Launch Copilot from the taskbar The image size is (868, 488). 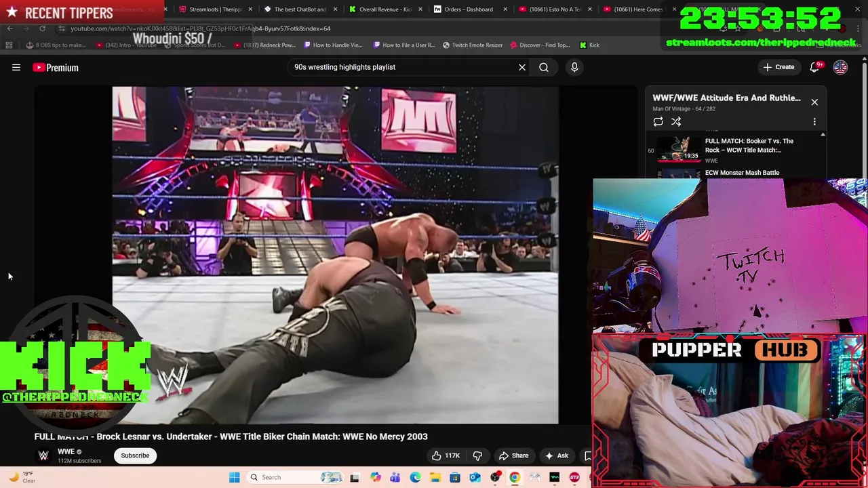(375, 477)
